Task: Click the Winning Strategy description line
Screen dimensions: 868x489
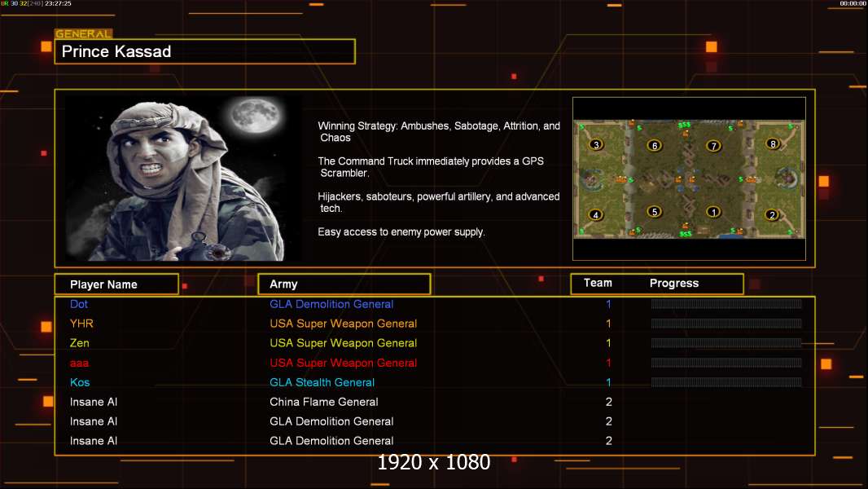Action: coord(439,132)
